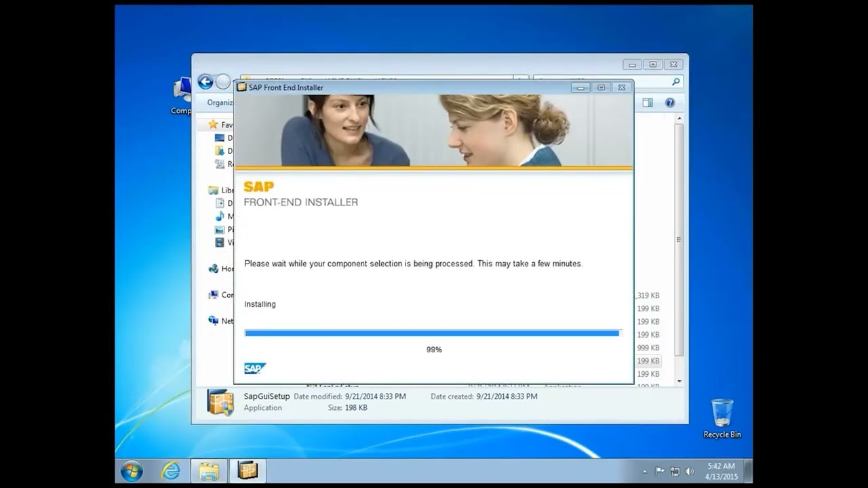The image size is (868, 488).
Task: Click Show desktop button at taskbar end
Action: (x=747, y=471)
